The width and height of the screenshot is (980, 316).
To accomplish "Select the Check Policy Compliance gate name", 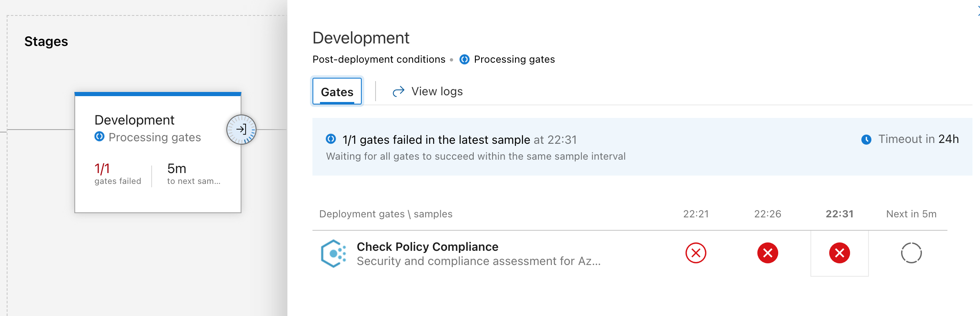I will (427, 247).
